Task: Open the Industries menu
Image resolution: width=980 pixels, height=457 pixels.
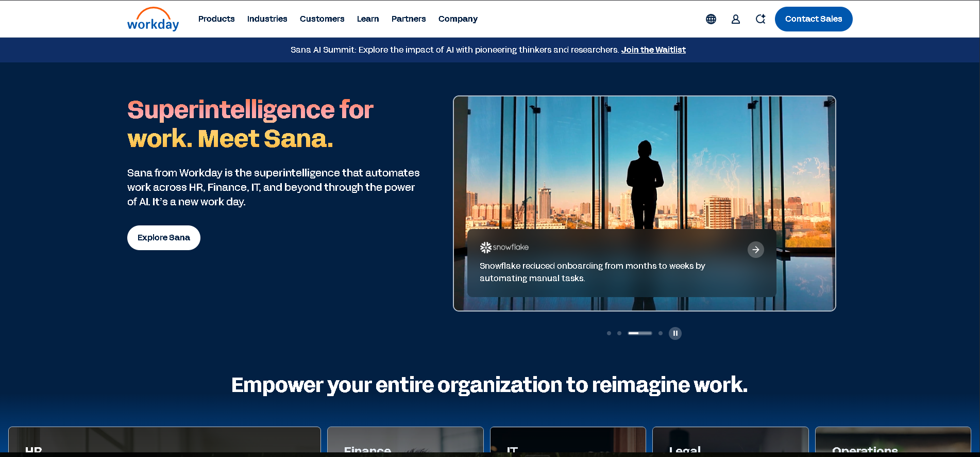Action: (x=267, y=19)
